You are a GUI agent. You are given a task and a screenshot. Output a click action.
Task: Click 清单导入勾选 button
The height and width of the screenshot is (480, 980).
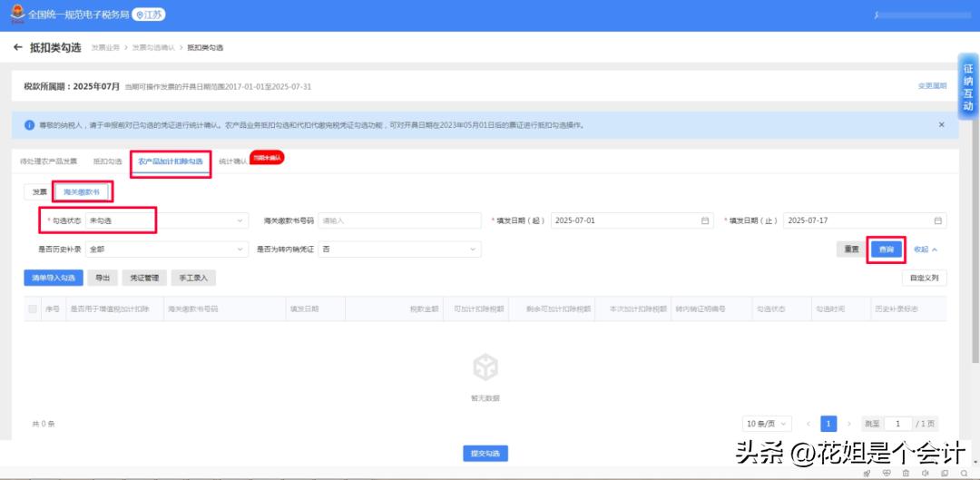(x=54, y=279)
